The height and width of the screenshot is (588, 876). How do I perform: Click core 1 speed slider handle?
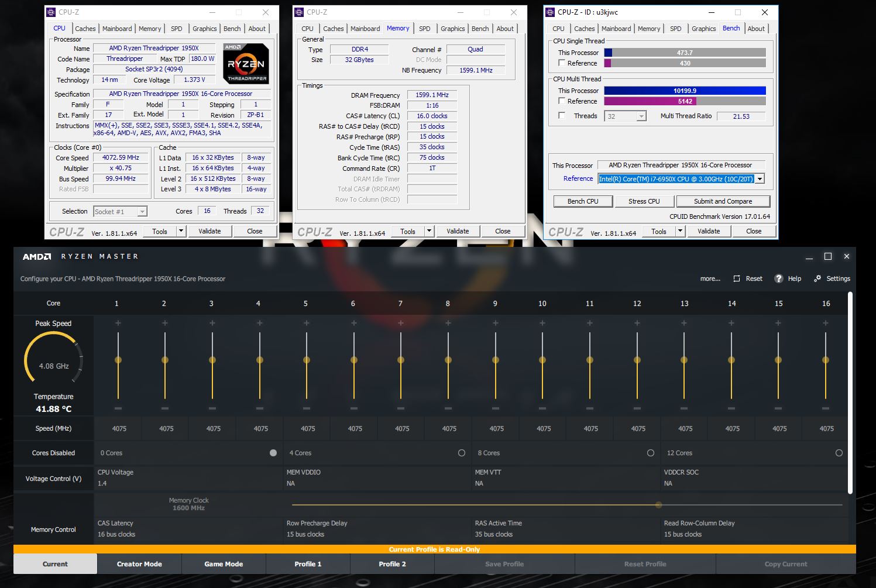coord(118,360)
